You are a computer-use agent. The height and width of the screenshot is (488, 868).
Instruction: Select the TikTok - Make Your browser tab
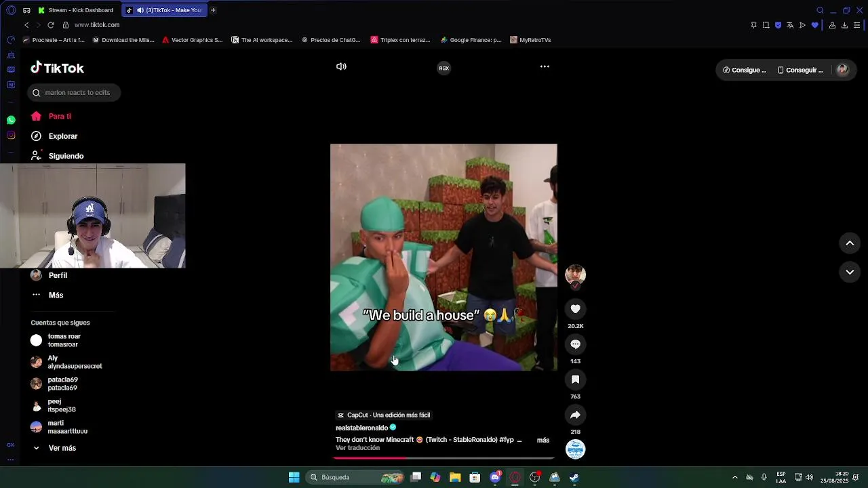coord(165,10)
